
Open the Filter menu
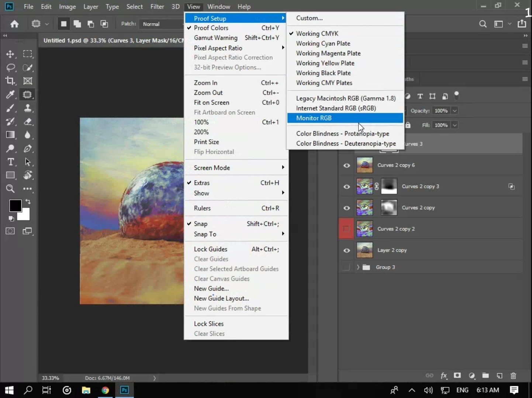pyautogui.click(x=157, y=7)
